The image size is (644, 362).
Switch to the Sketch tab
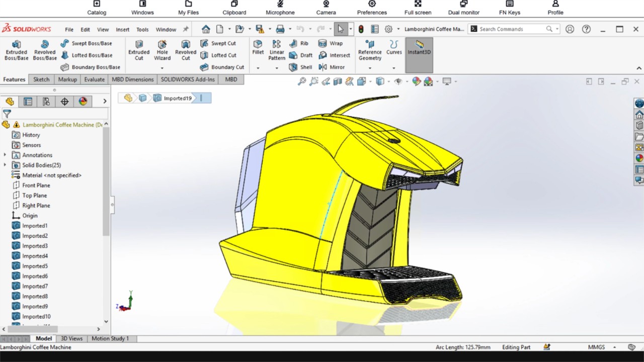point(41,79)
